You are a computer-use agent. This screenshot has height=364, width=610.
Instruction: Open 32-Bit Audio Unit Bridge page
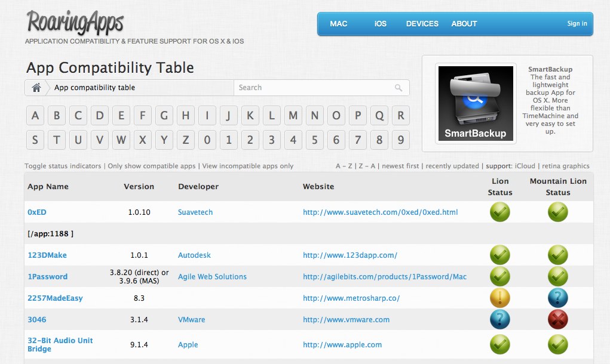60,344
